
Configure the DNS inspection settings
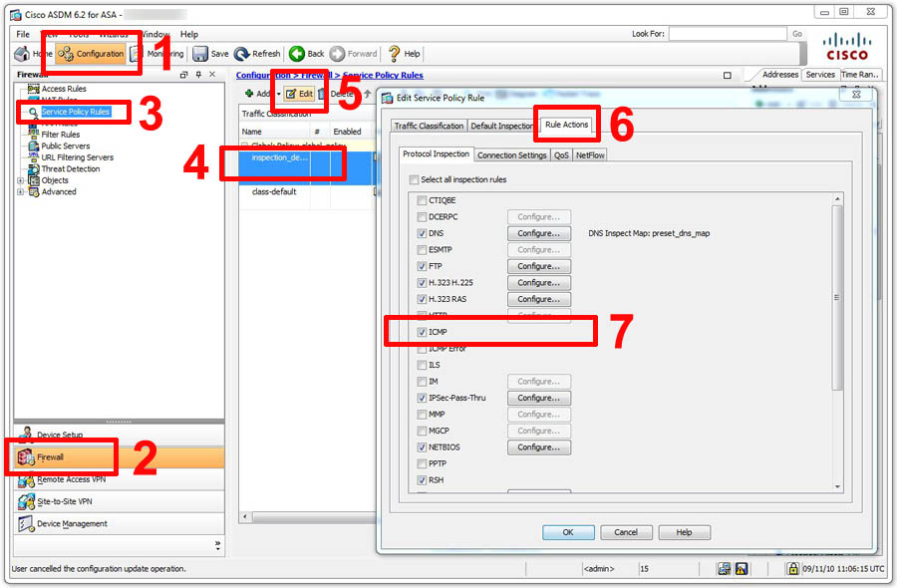(539, 233)
